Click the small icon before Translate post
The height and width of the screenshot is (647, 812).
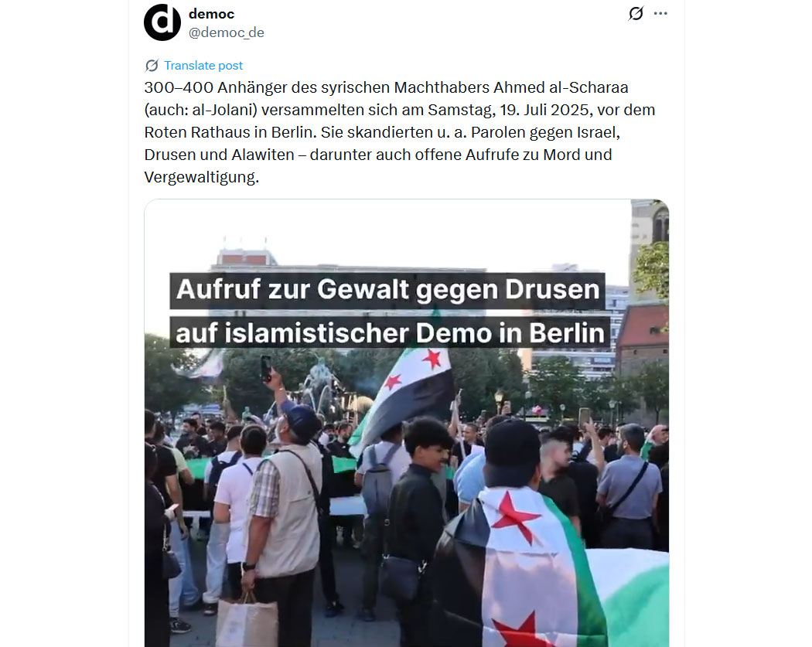[152, 66]
